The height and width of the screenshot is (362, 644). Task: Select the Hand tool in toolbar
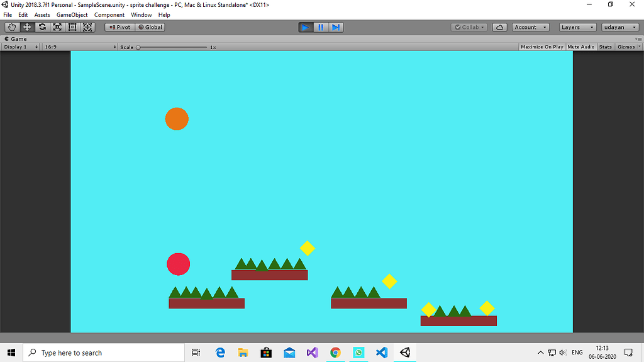pos(12,27)
